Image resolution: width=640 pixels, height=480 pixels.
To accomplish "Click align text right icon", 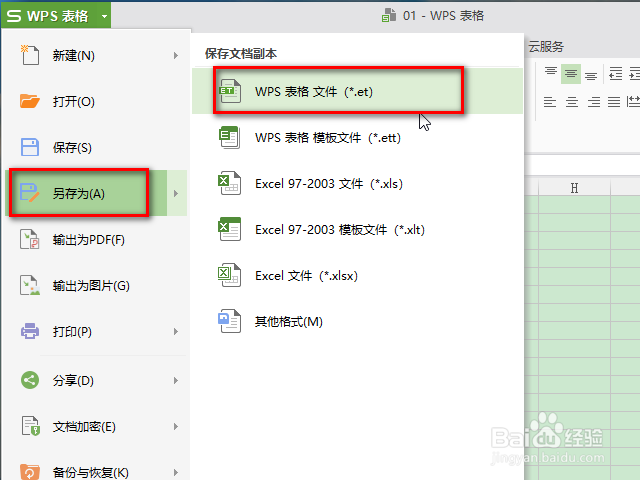I will click(593, 102).
